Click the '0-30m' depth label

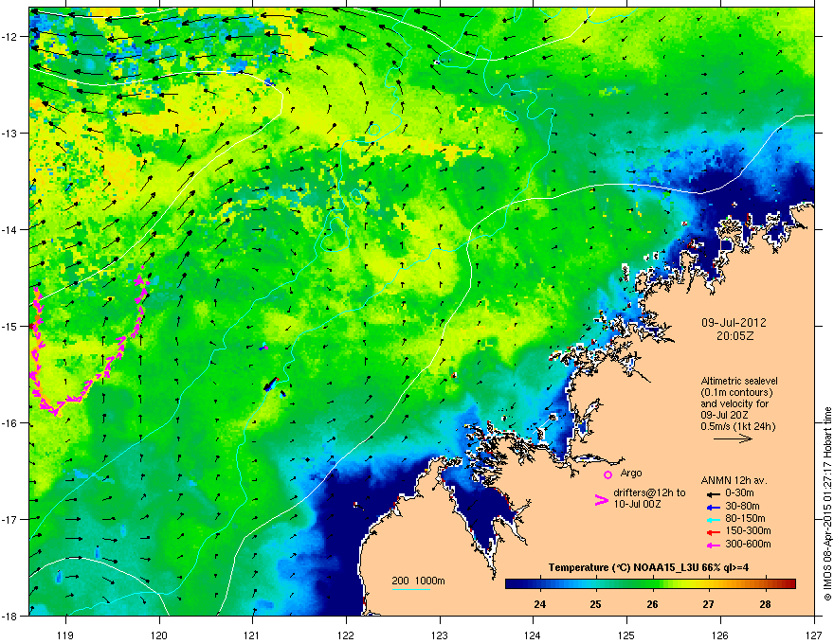click(x=739, y=493)
